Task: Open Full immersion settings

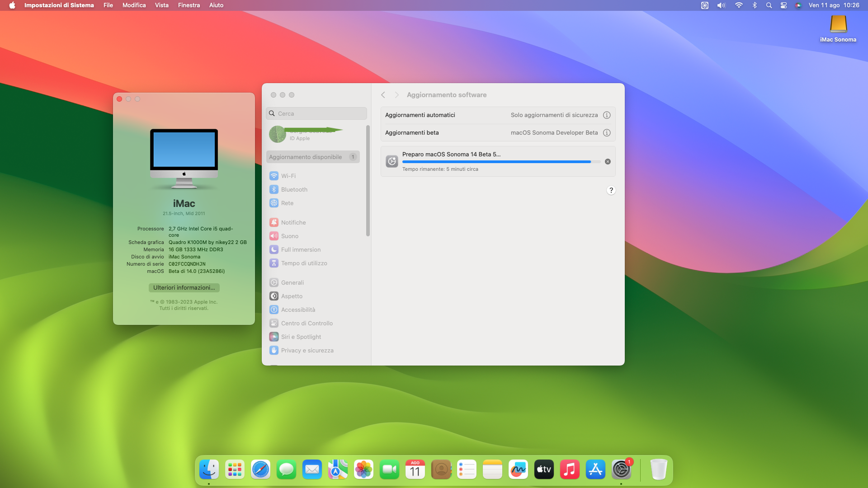Action: point(301,249)
